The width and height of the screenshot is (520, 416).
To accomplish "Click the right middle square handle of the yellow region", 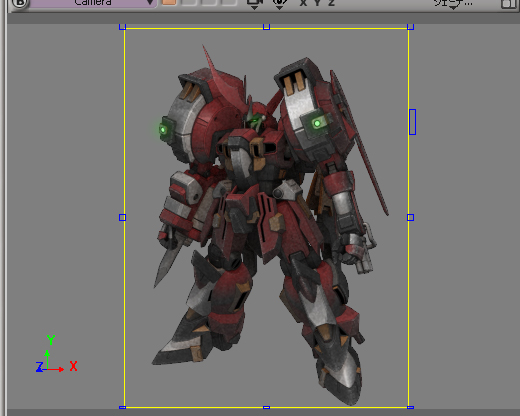I will coord(410,217).
